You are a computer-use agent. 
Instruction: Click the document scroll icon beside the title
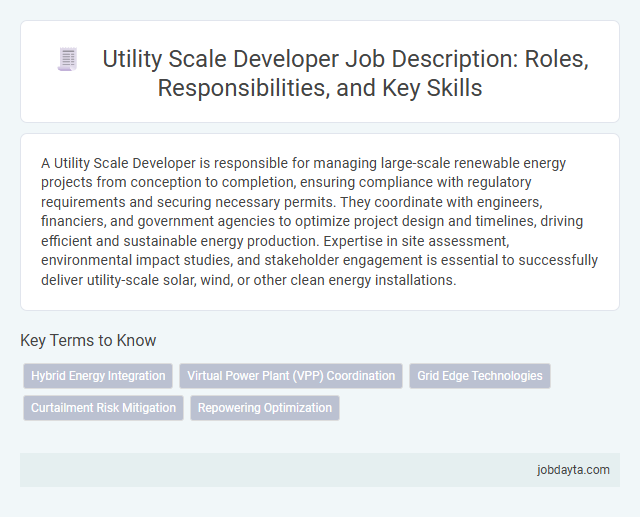click(x=67, y=59)
